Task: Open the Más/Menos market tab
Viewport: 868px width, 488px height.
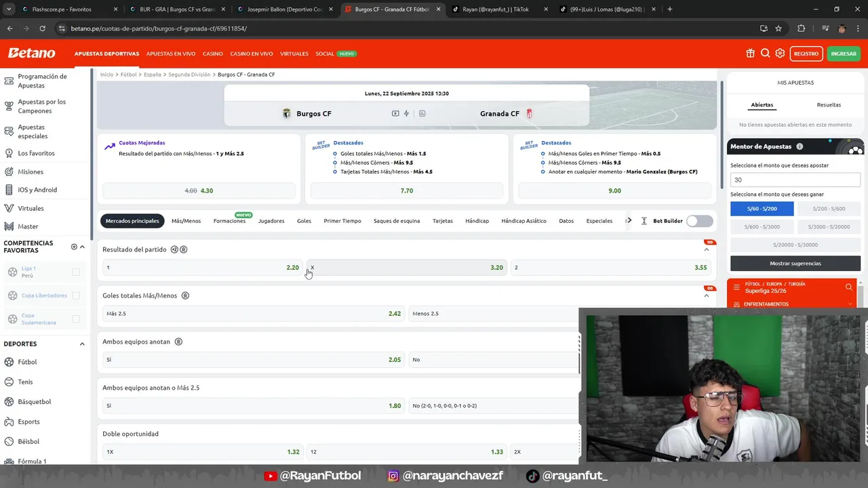Action: (186, 221)
